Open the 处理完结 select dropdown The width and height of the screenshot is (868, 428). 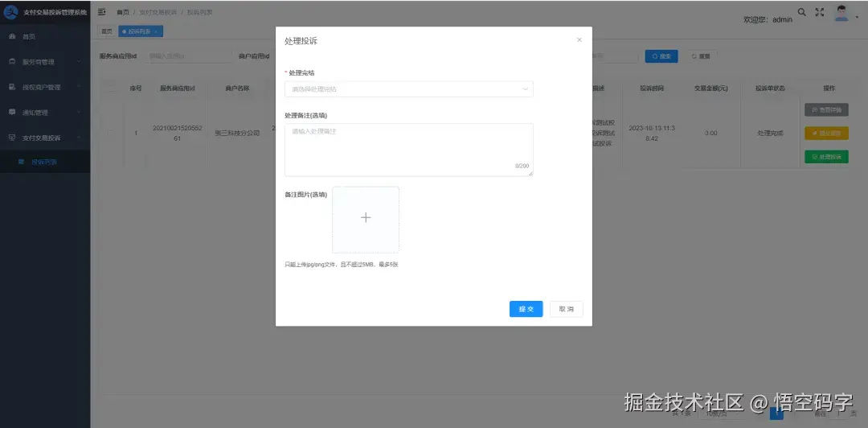click(x=408, y=88)
